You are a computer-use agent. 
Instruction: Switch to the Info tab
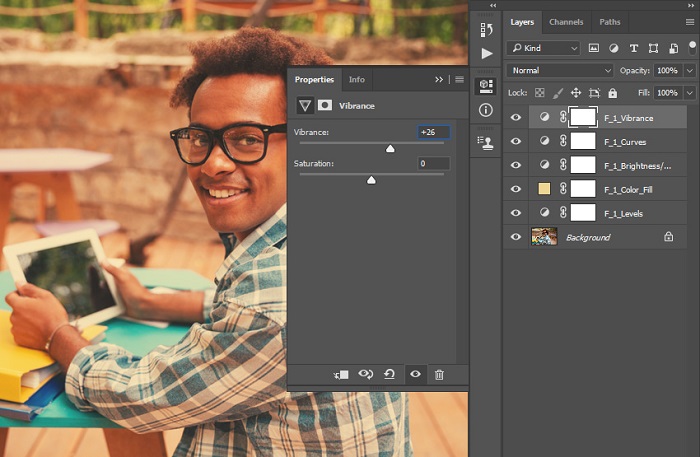pos(357,79)
